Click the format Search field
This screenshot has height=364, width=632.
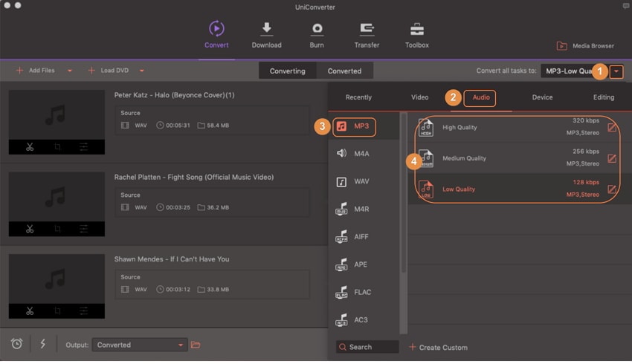(x=367, y=347)
